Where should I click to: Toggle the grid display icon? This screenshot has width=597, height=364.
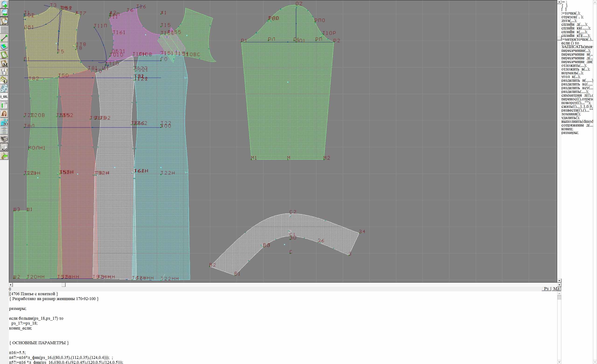coord(4,30)
